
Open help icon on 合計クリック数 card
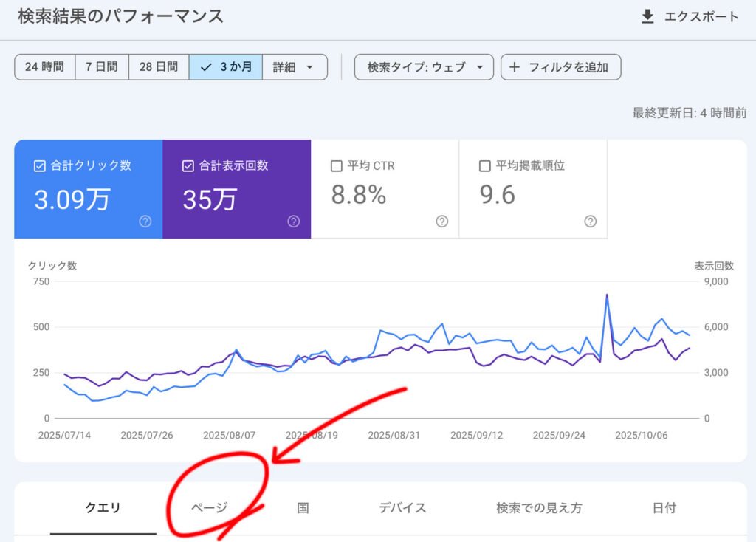coord(143,222)
